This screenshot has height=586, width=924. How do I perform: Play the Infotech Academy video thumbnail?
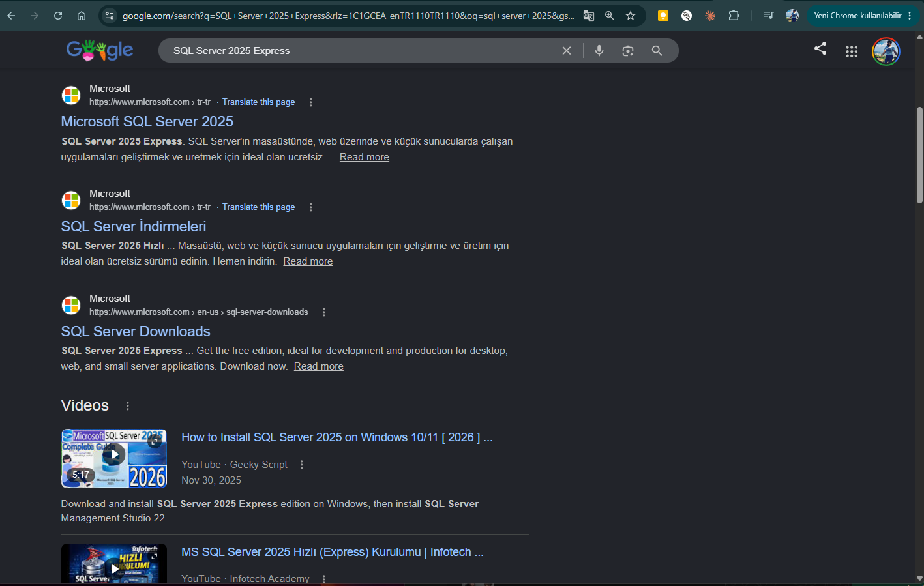pyautogui.click(x=114, y=564)
